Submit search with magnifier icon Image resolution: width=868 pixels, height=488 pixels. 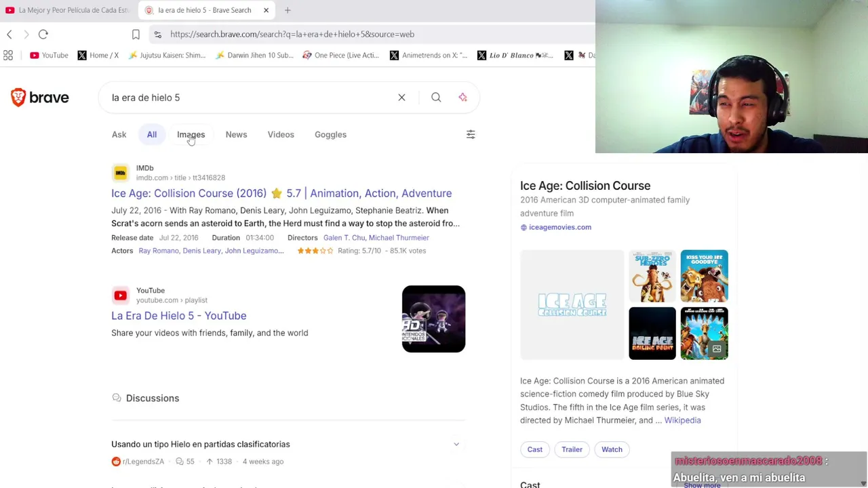click(436, 98)
